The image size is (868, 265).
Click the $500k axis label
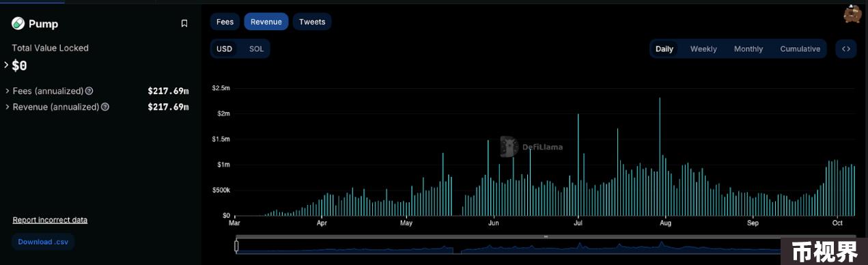tap(221, 190)
